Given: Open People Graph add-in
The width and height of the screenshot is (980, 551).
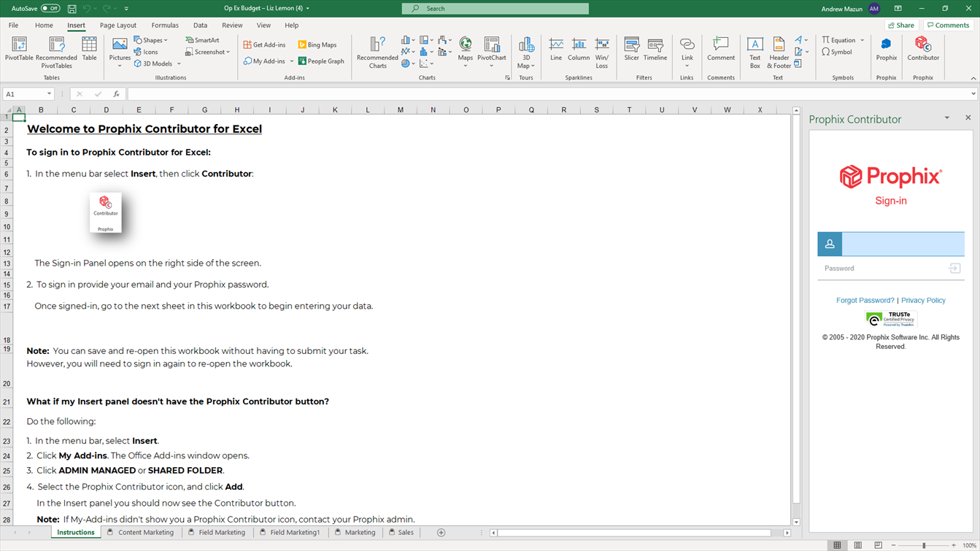Looking at the screenshot, I should 321,61.
